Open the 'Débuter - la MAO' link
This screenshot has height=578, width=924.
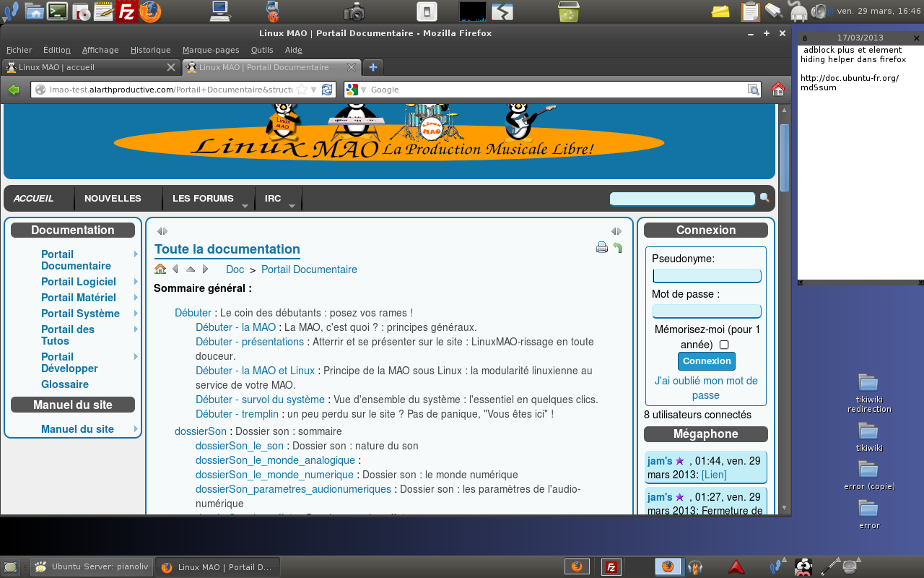pyautogui.click(x=235, y=327)
